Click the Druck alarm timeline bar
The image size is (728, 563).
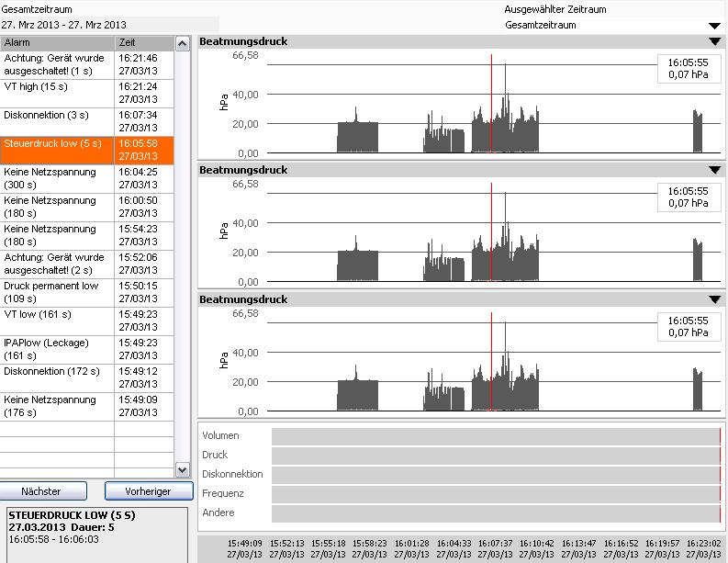coord(496,456)
